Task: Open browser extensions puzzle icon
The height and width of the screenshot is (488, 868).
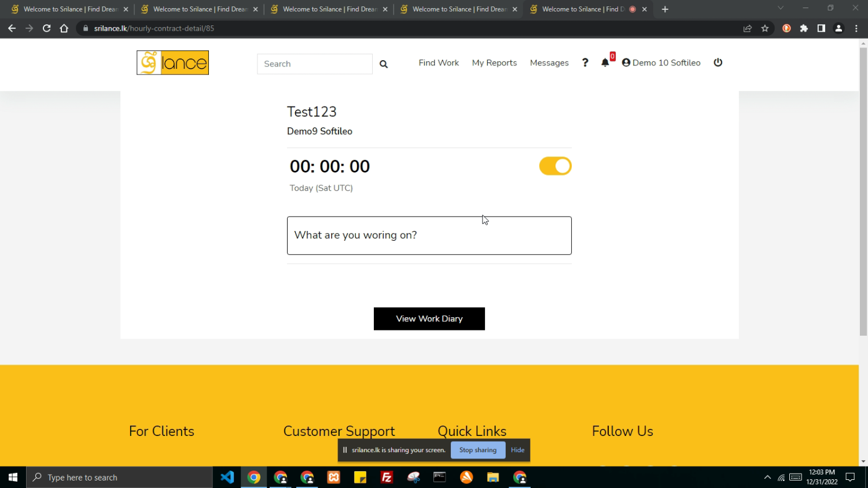Action: pos(804,28)
